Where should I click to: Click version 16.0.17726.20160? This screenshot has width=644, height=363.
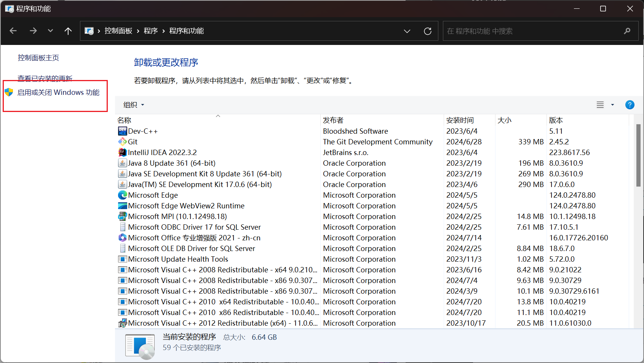(x=578, y=238)
